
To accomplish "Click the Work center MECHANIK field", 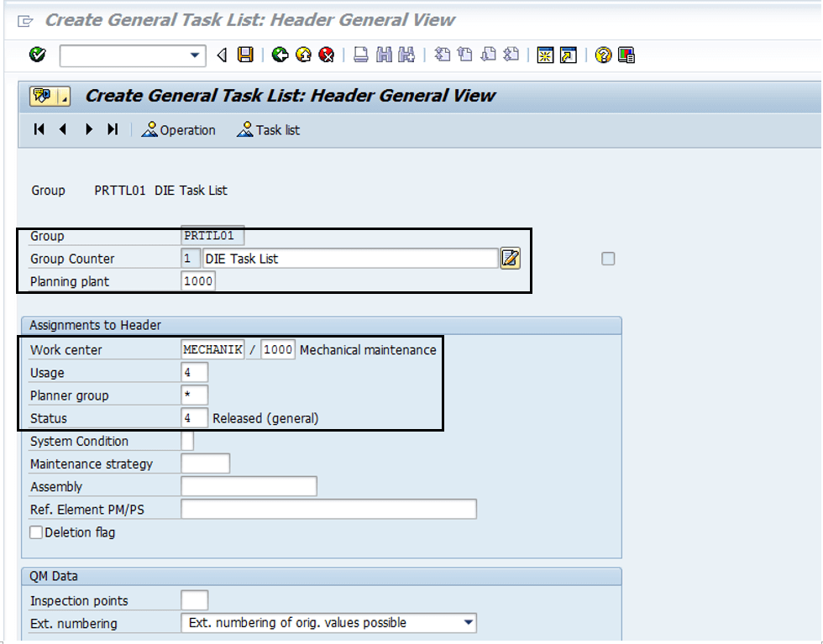I will click(x=212, y=349).
